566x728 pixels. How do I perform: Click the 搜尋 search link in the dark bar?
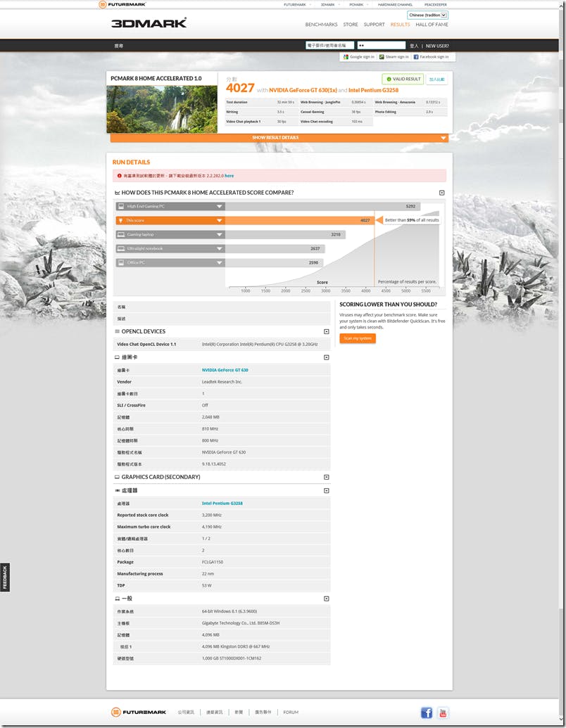pyautogui.click(x=119, y=46)
